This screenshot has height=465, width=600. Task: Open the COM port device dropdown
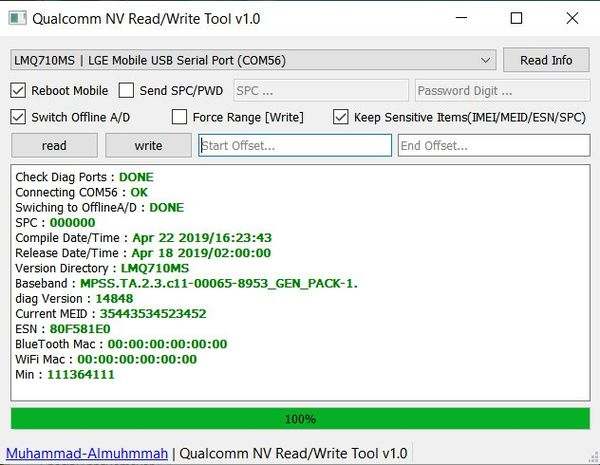click(x=253, y=60)
